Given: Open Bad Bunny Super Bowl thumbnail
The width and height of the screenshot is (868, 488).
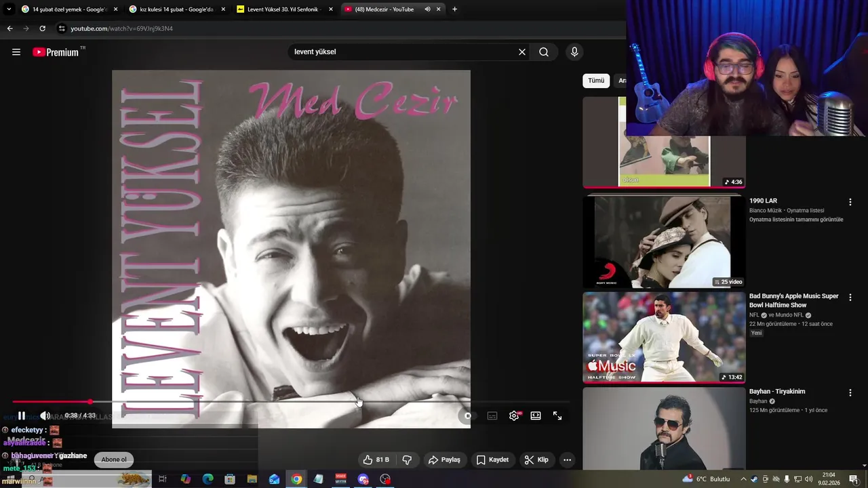Looking at the screenshot, I should click(x=664, y=337).
